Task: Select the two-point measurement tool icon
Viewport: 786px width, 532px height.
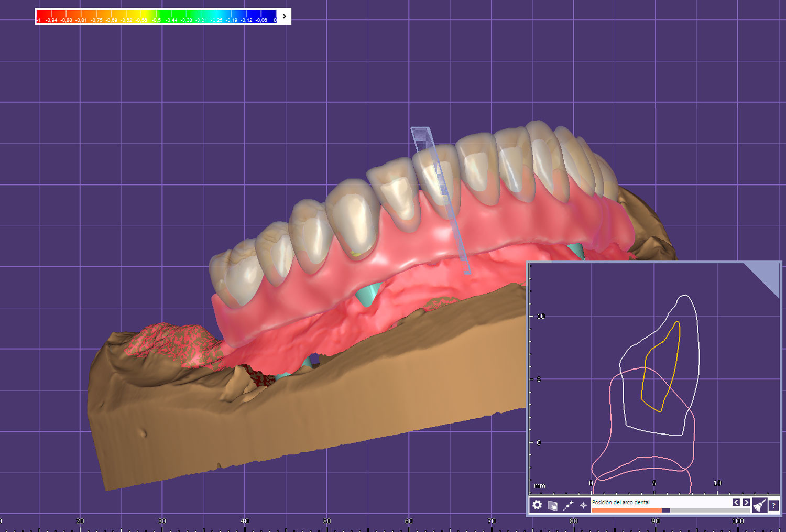Action: tap(568, 505)
